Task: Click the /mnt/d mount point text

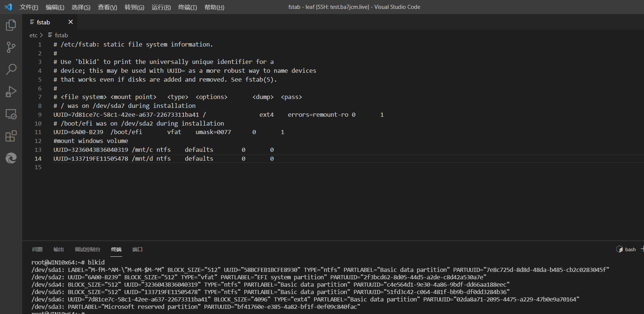Action: pyautogui.click(x=142, y=158)
